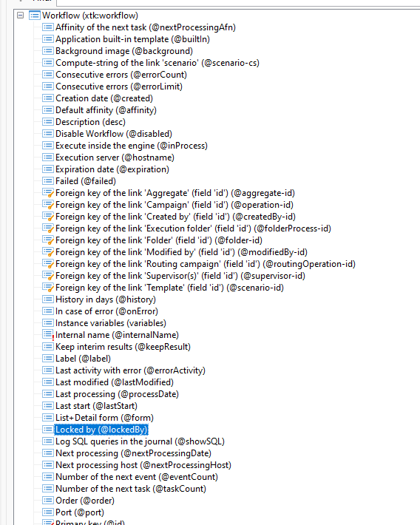Select Next processing host field
This screenshot has width=420, height=525.
pyautogui.click(x=143, y=465)
